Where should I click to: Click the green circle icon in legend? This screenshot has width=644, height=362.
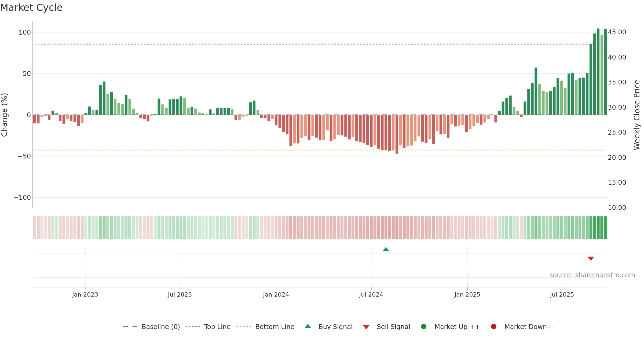coord(424,327)
